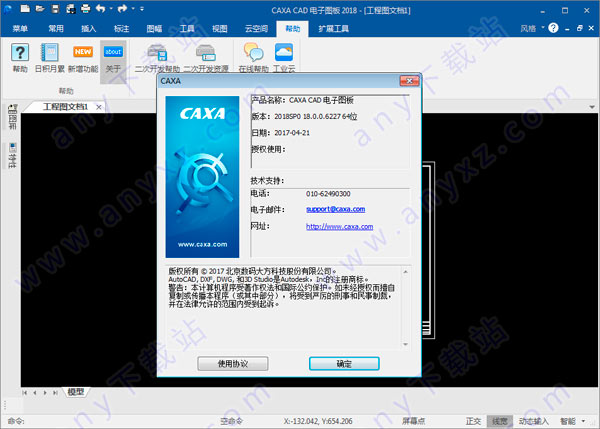Open the 图库 side panel
The width and height of the screenshot is (600, 429).
pos(12,117)
